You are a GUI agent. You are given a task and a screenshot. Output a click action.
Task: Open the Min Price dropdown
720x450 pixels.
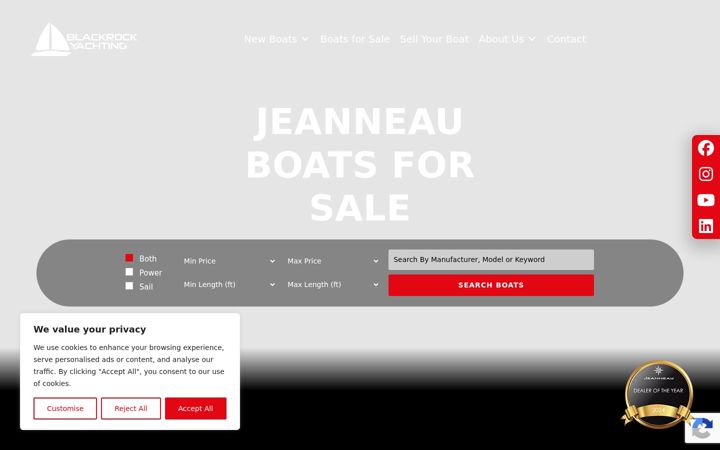click(229, 261)
